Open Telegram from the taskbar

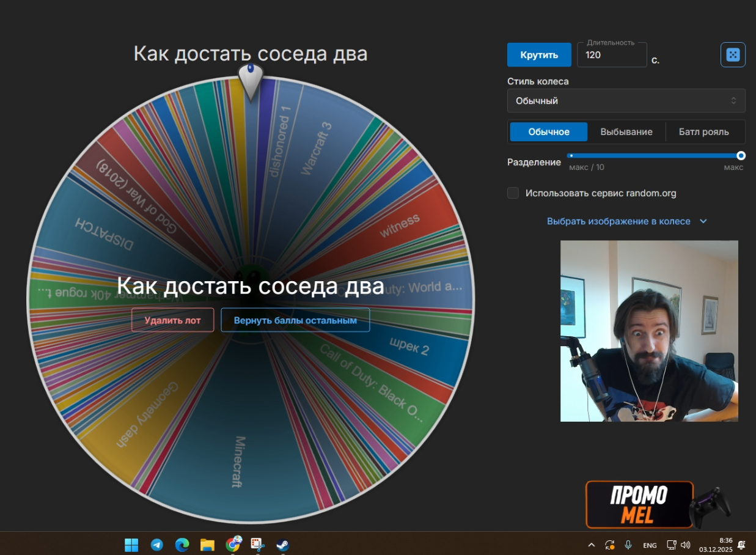pos(157,545)
